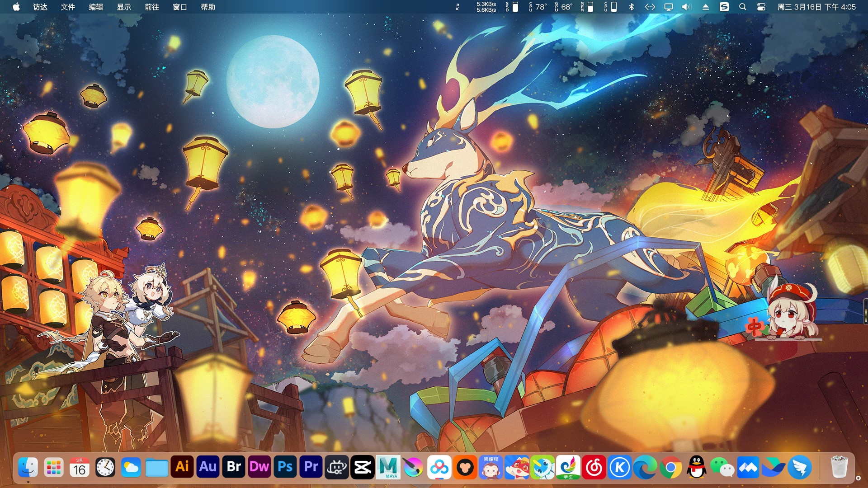This screenshot has height=488, width=868.
Task: Open Launchpad in the dock
Action: click(x=54, y=467)
